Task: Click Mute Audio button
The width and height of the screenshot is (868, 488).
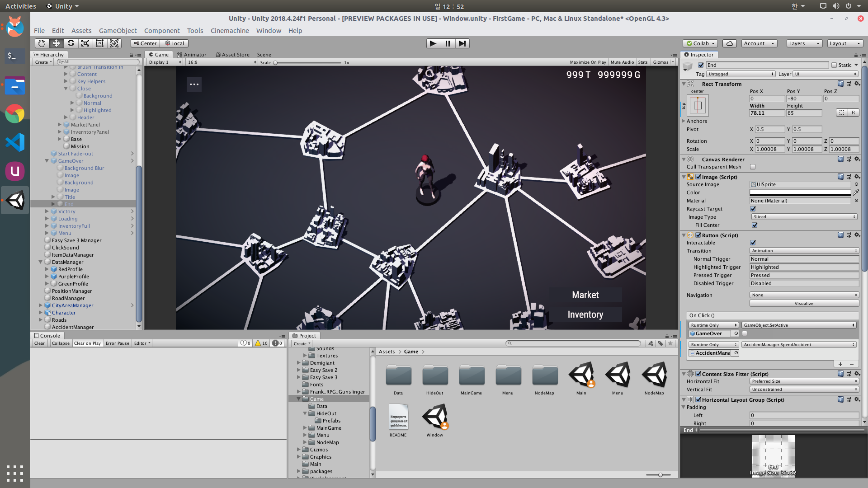Action: [x=622, y=62]
